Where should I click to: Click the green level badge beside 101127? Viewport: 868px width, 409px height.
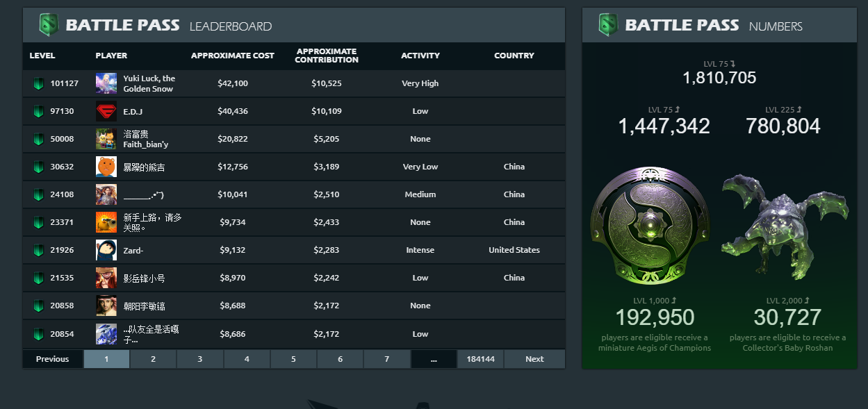(x=38, y=84)
